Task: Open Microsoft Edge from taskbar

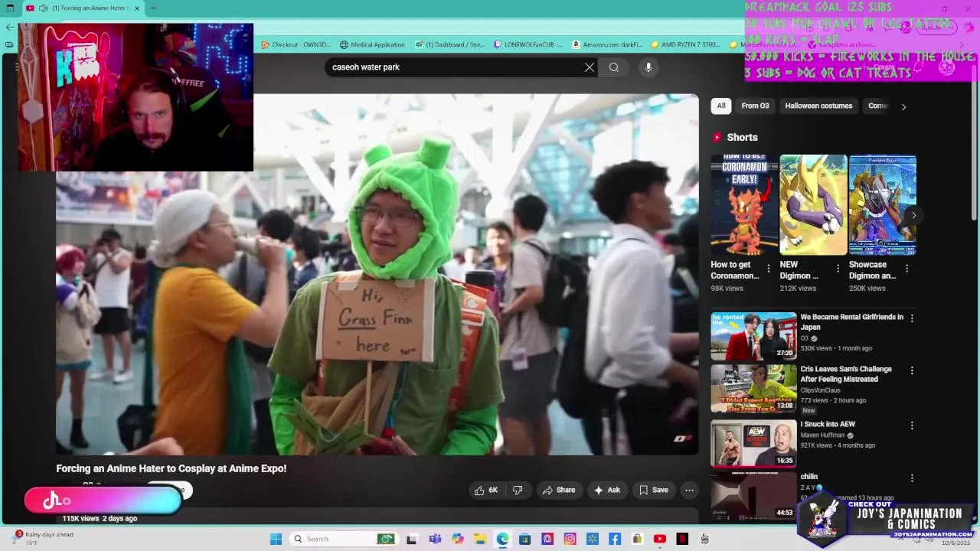Action: click(x=502, y=539)
